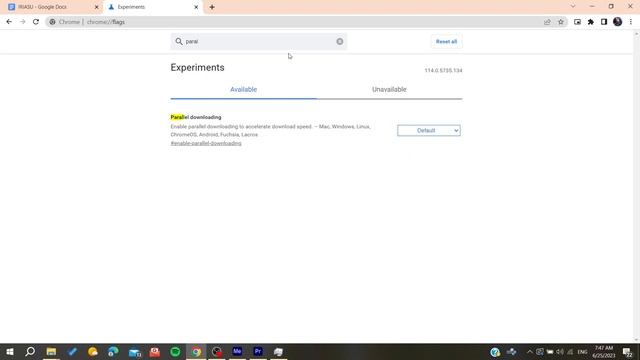Switch to the Available tab

[x=243, y=89]
